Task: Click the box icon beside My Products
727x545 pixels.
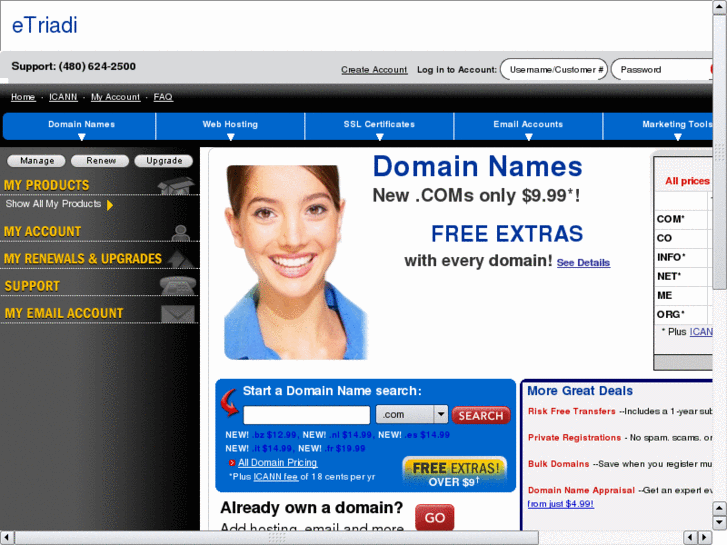Action: [176, 186]
